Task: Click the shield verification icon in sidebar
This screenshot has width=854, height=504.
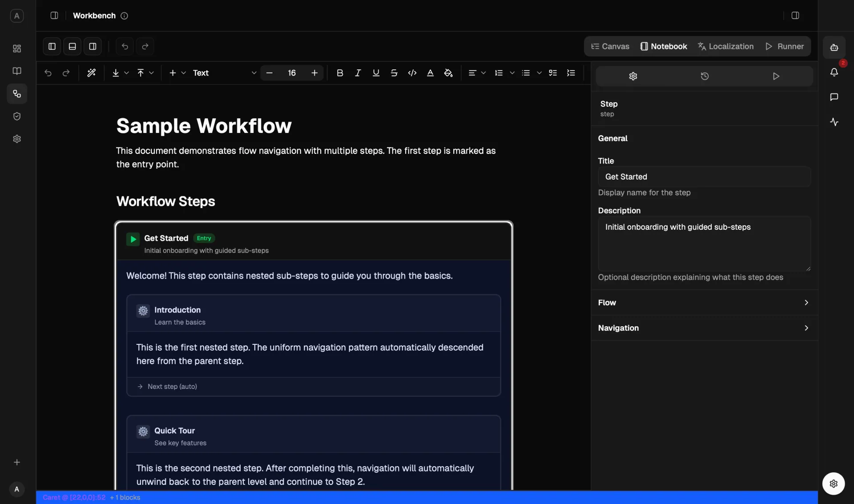Action: [x=16, y=116]
